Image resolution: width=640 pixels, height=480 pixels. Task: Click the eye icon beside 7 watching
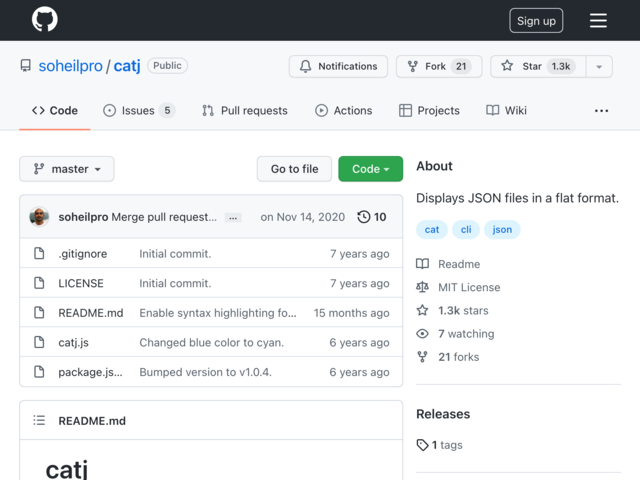pyautogui.click(x=423, y=334)
